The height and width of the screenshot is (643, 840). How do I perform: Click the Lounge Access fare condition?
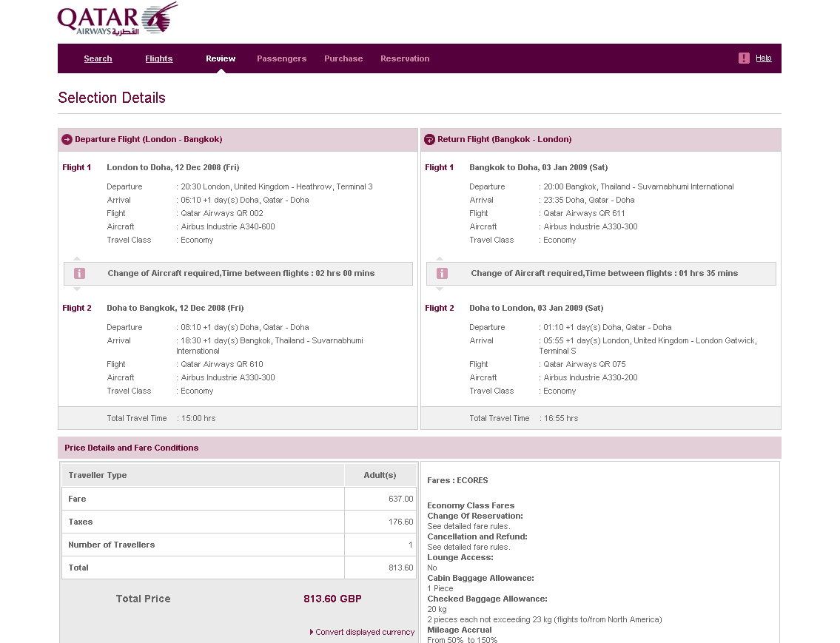pos(460,558)
